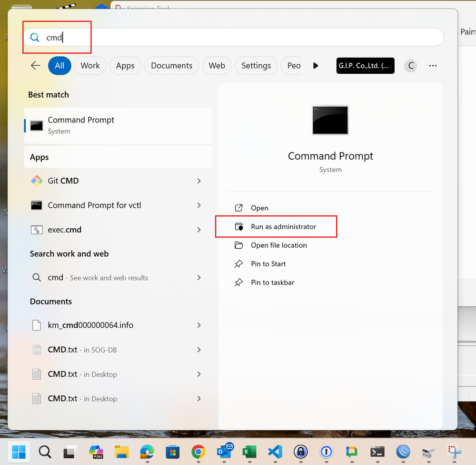This screenshot has height=465, width=476.
Task: Expand Command Prompt for vctl chevron
Action: point(199,205)
